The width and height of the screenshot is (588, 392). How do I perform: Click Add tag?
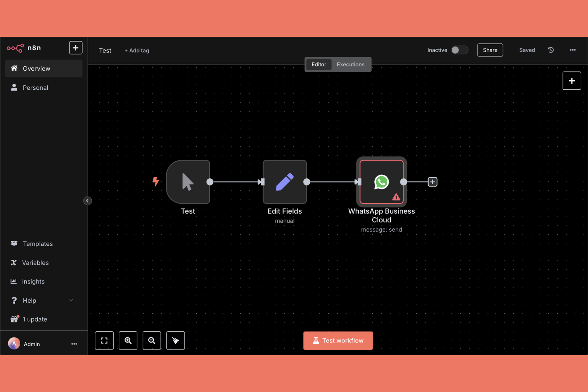point(137,50)
